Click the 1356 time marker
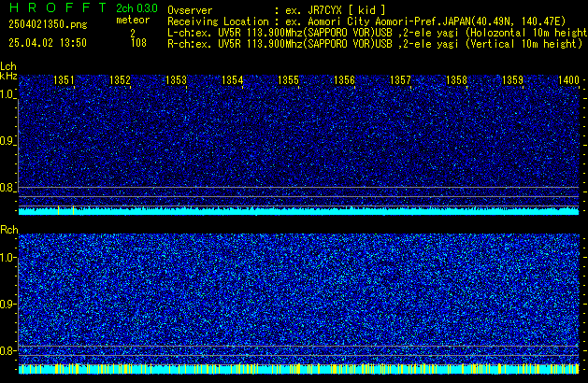This screenshot has width=588, height=383. (344, 80)
